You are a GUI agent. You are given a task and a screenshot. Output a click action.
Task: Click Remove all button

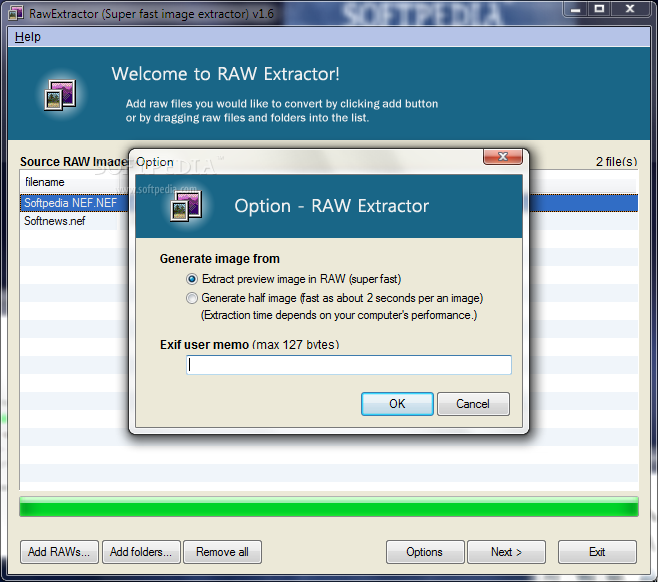[x=222, y=551]
